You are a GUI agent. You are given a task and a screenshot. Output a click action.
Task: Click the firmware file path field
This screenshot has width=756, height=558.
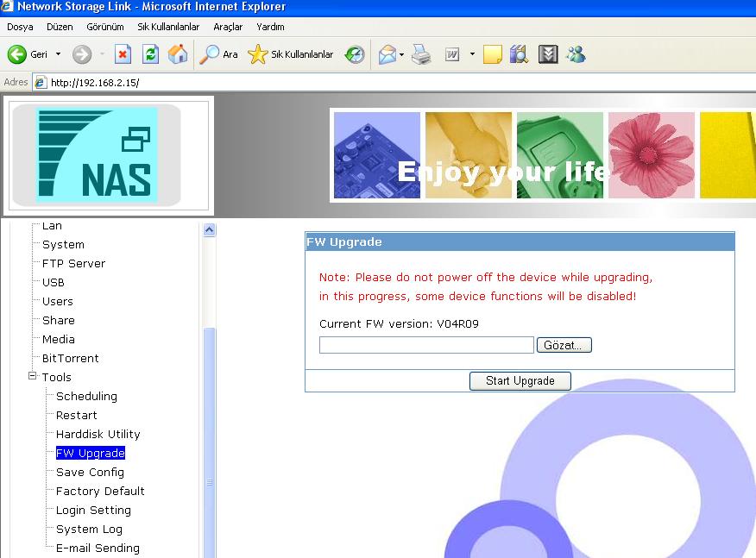[426, 345]
